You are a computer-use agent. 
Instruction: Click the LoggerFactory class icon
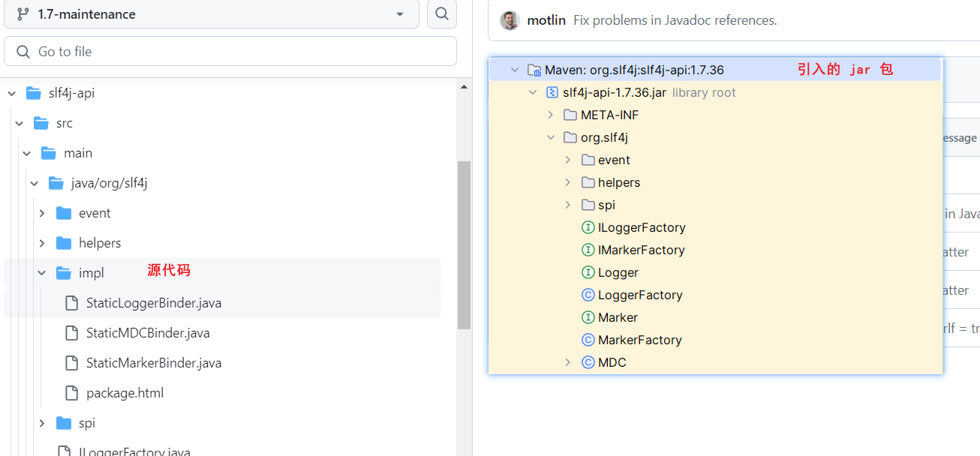coord(588,295)
